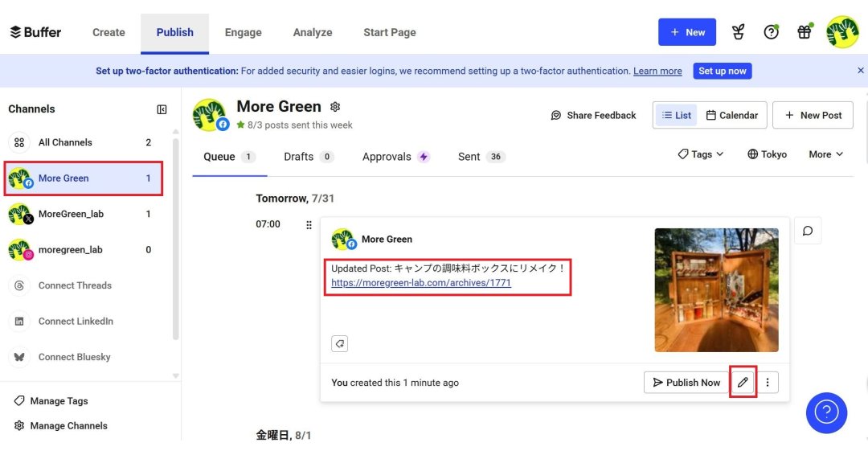Select All Channels
This screenshot has height=455, width=868.
point(82,142)
